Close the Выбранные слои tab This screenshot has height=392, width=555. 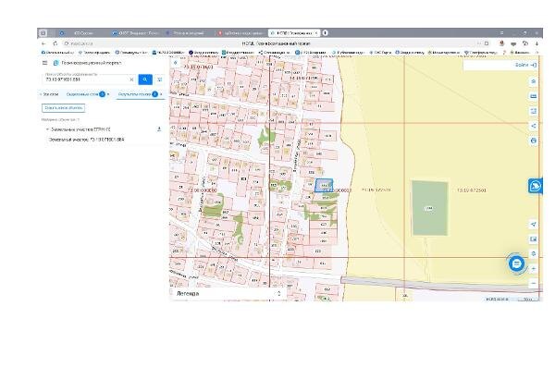tap(108, 94)
